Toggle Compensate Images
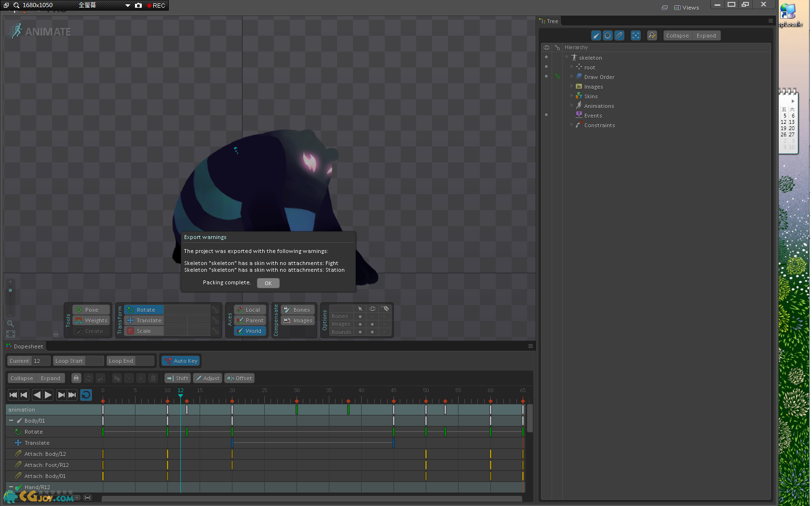 (298, 320)
